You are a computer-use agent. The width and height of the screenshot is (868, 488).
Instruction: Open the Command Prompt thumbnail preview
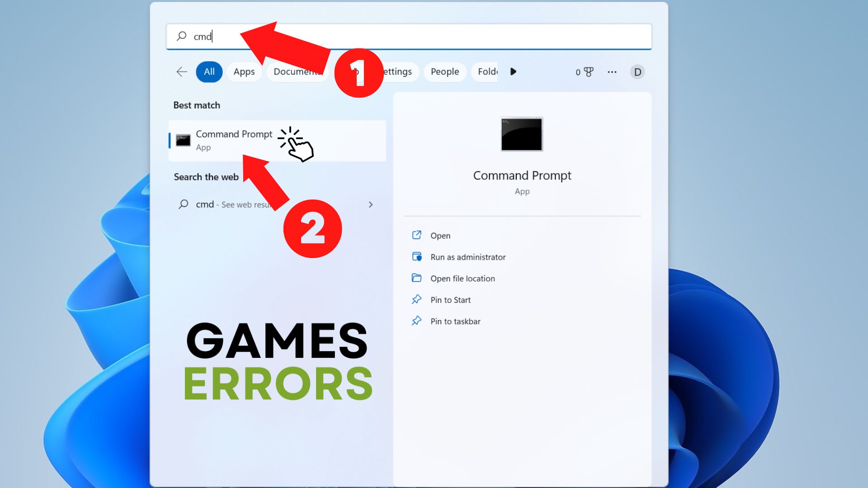(x=522, y=134)
